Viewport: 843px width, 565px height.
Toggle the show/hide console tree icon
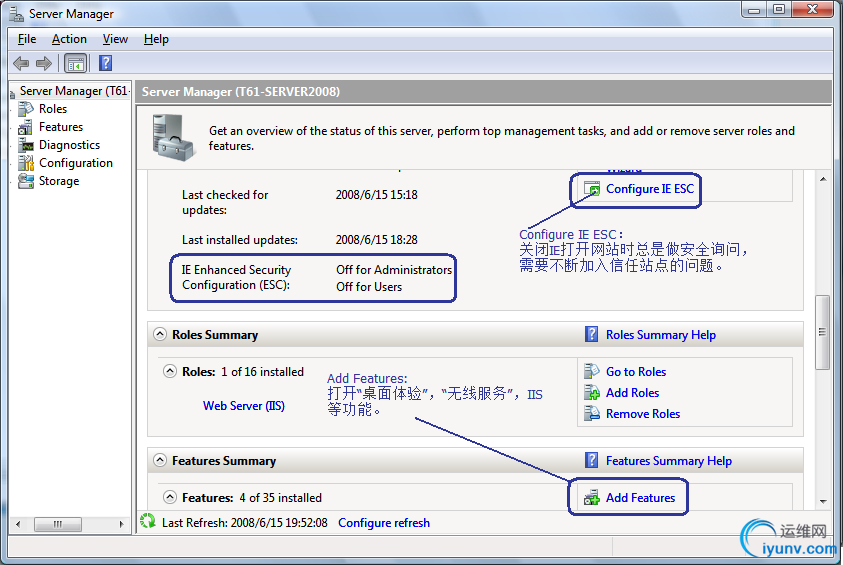click(x=75, y=63)
